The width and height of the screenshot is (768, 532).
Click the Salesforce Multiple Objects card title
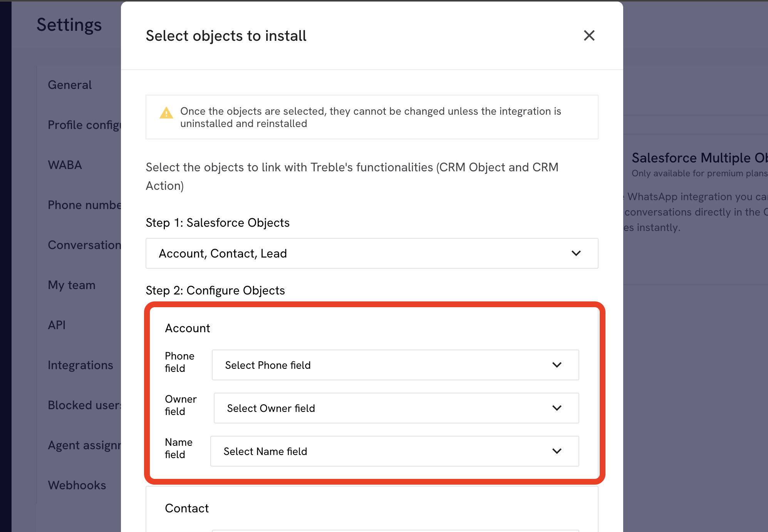point(700,158)
